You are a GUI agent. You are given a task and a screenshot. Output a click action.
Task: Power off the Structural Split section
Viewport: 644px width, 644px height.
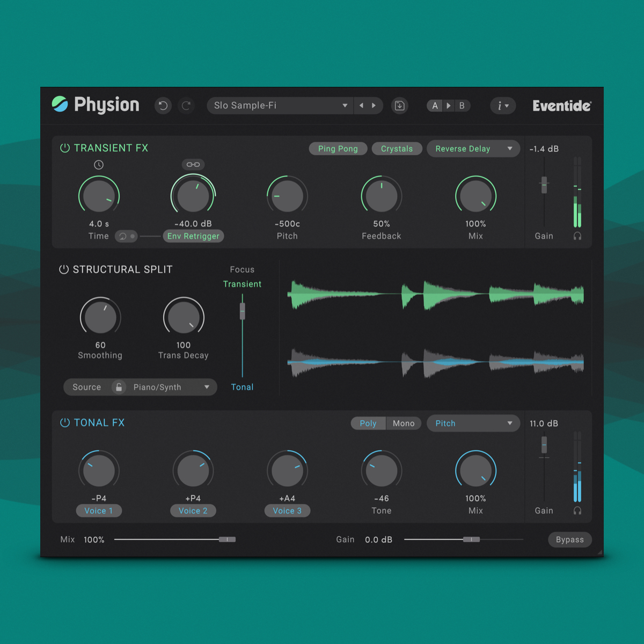point(64,269)
